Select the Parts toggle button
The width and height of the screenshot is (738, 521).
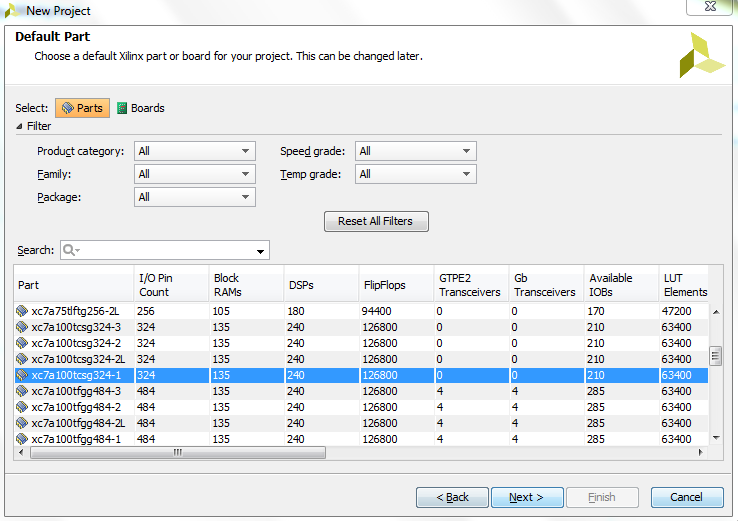[82, 108]
